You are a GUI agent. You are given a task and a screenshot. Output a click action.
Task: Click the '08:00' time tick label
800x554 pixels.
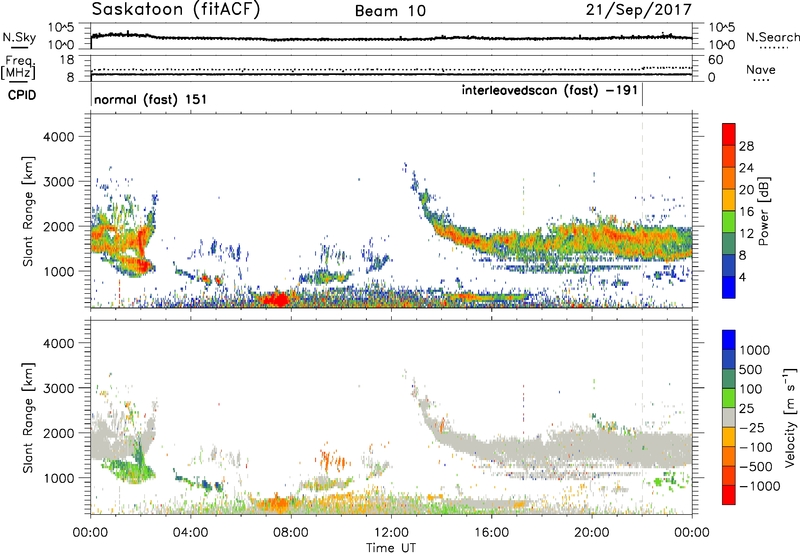tap(291, 533)
